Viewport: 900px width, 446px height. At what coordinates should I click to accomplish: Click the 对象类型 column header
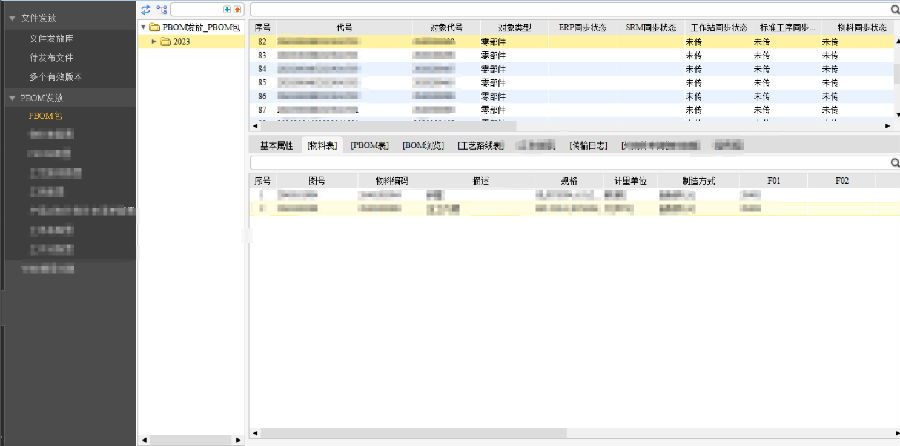[514, 28]
